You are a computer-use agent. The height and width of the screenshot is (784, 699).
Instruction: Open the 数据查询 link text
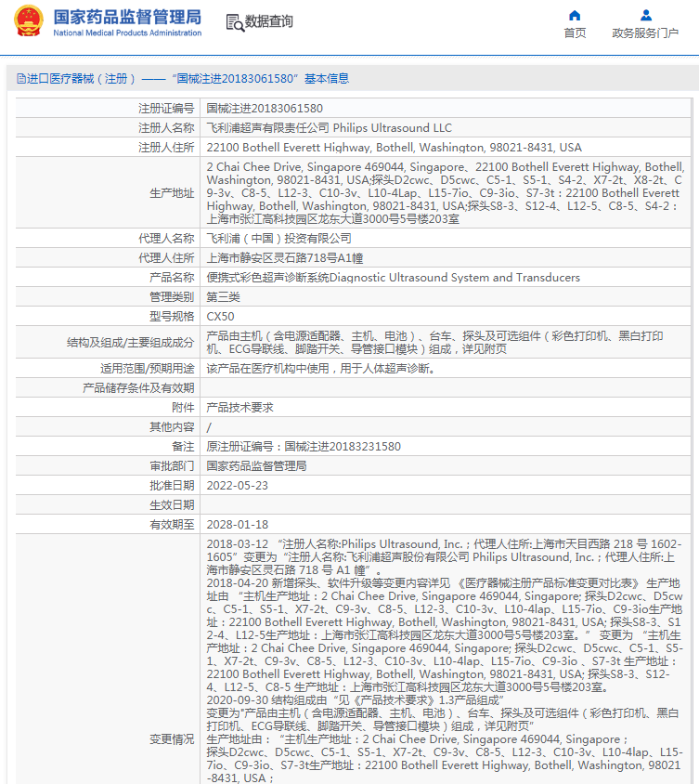coord(269,21)
